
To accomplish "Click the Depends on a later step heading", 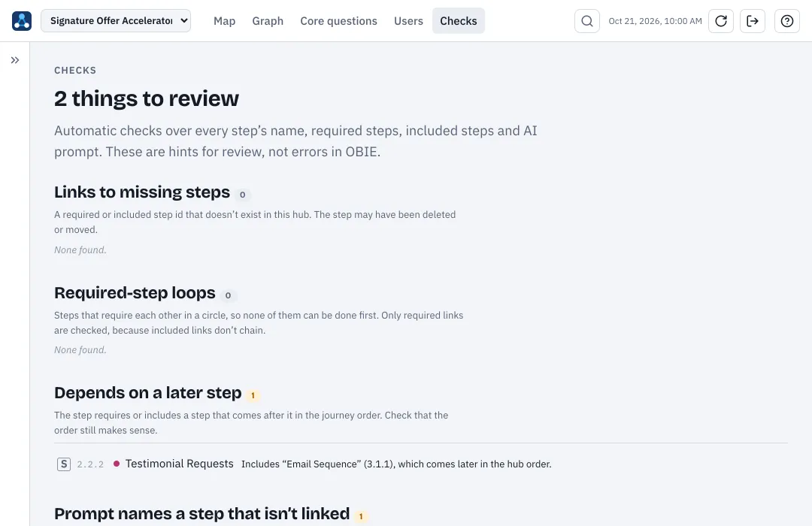I will [x=147, y=393].
